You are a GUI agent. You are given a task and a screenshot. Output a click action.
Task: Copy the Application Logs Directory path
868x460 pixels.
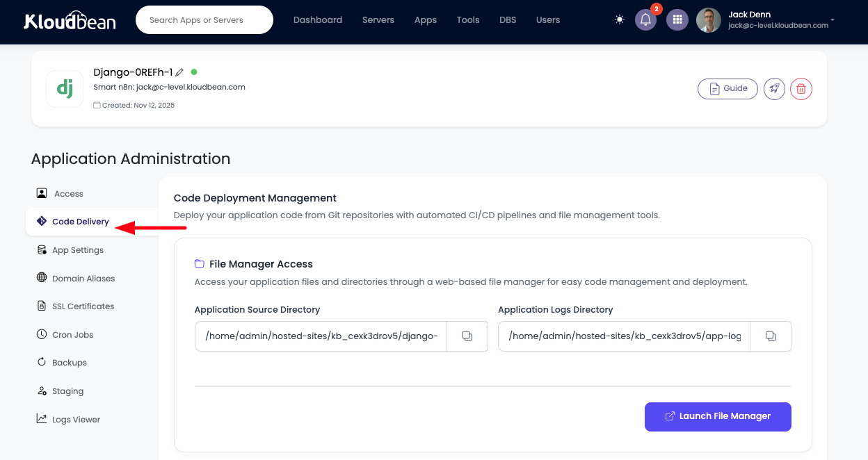770,336
